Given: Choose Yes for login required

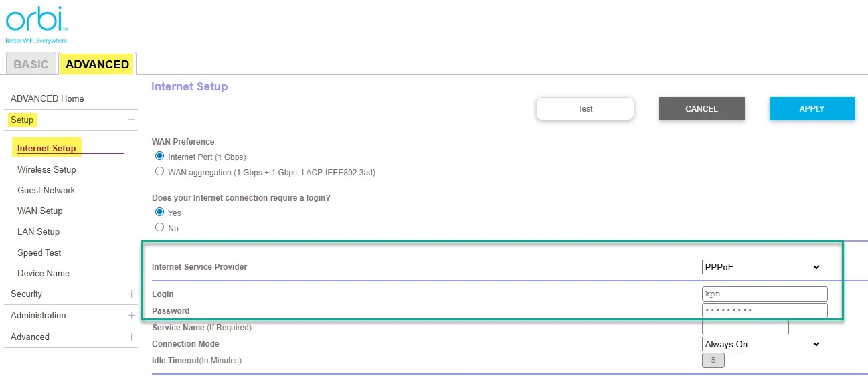Looking at the screenshot, I should [159, 212].
